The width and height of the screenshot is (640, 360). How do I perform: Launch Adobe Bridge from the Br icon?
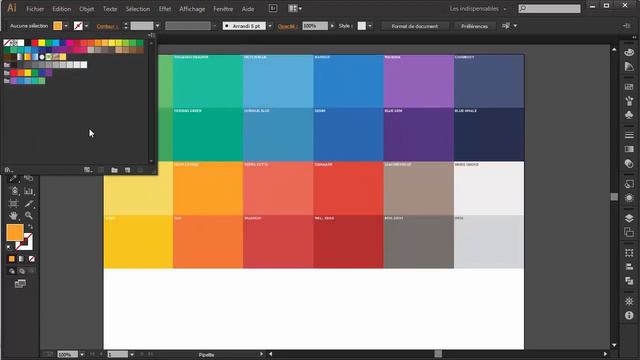(273, 8)
